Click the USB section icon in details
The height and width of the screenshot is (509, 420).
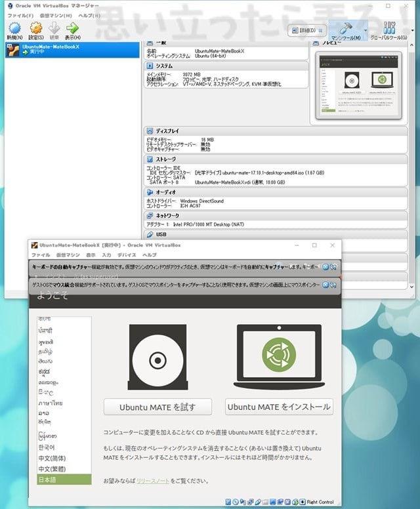[150, 234]
